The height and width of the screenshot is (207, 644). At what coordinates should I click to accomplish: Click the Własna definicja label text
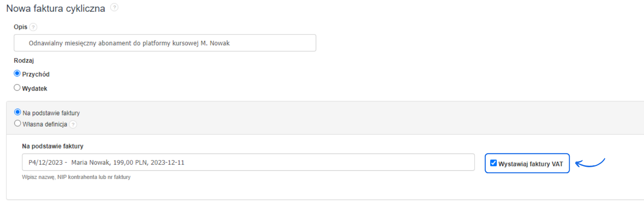(45, 124)
